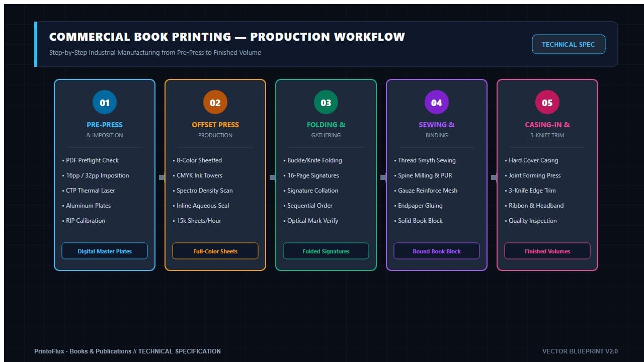
Task: Select the Thread Smyth Sewing bullet
Action: 425,160
